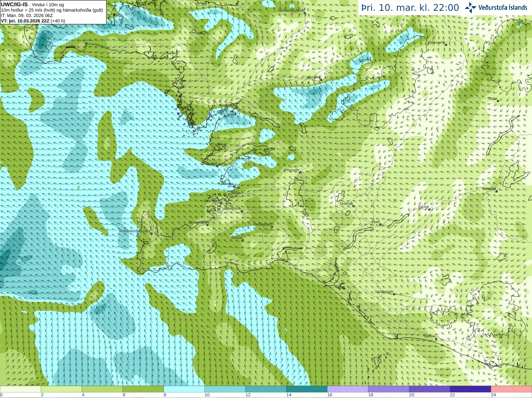Click the Kjalarnes station label
Screen dimensions: 532x398
tap(226, 184)
